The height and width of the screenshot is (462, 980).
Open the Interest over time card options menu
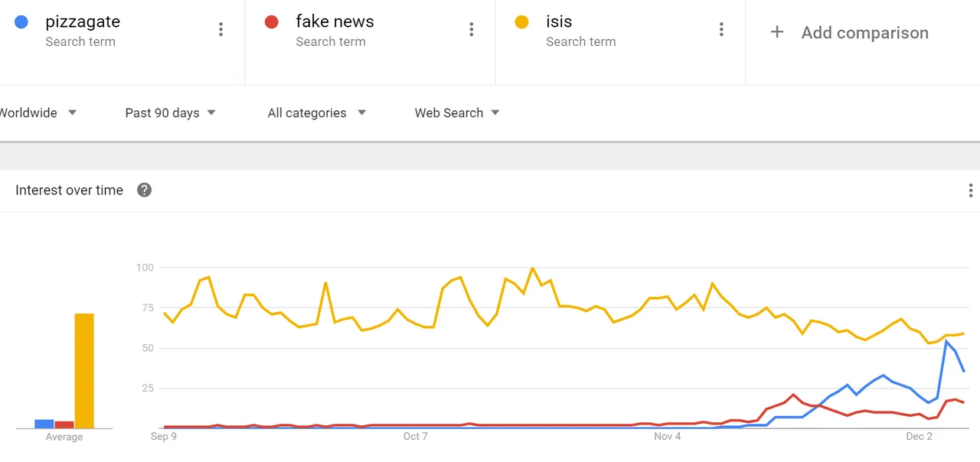click(x=971, y=190)
